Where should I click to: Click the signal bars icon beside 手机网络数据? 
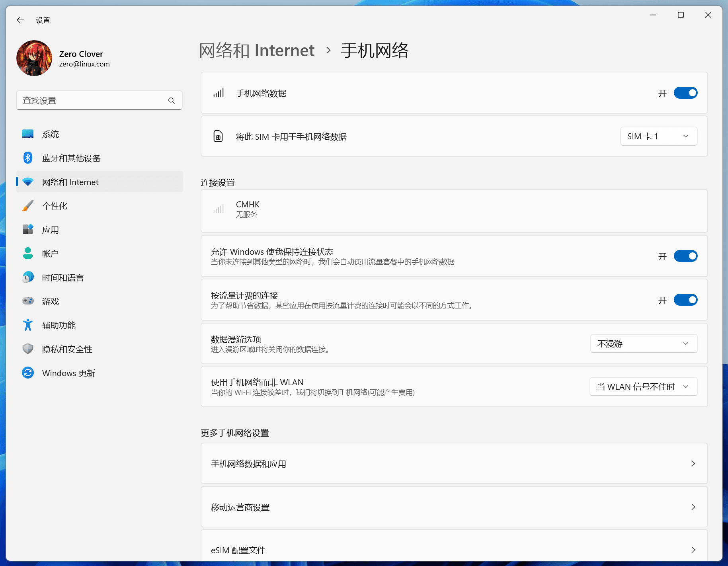tap(219, 93)
